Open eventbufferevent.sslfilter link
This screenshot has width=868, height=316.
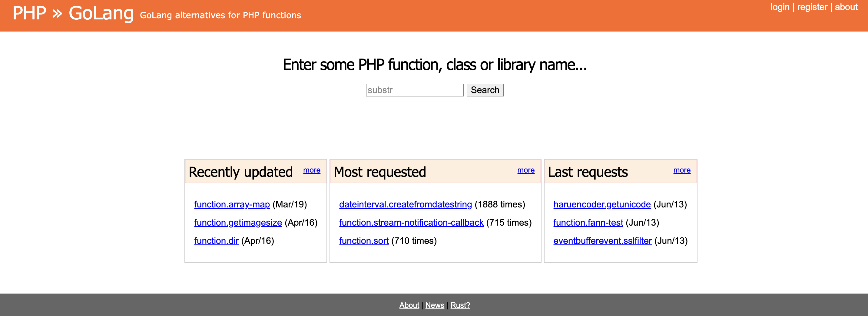pos(602,241)
